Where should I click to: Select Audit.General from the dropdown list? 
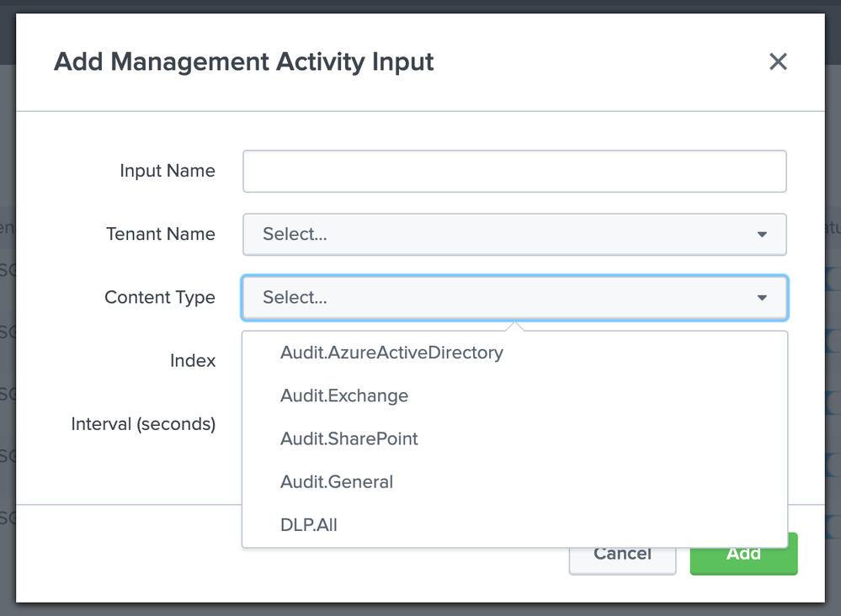click(x=337, y=482)
